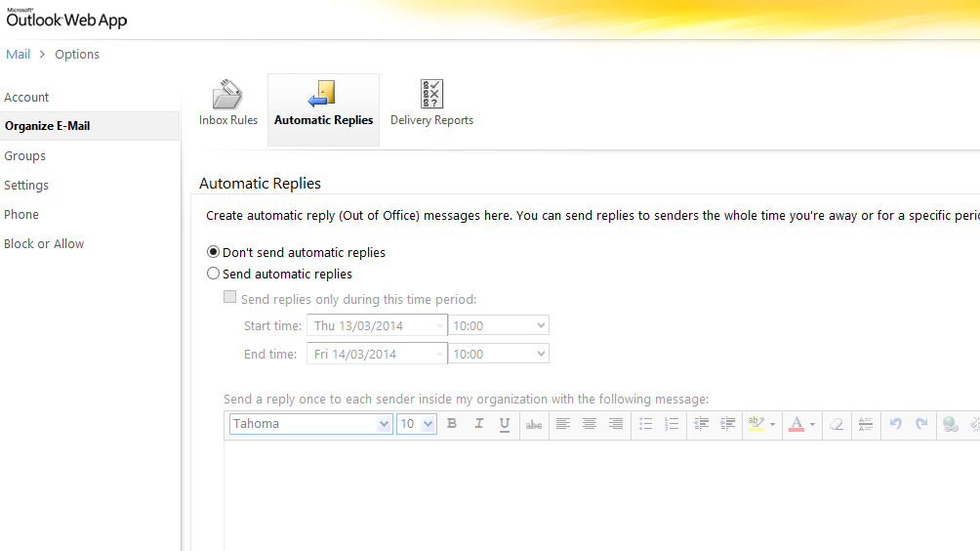Insert hyperlink icon
This screenshot has width=980, height=551.
951,425
